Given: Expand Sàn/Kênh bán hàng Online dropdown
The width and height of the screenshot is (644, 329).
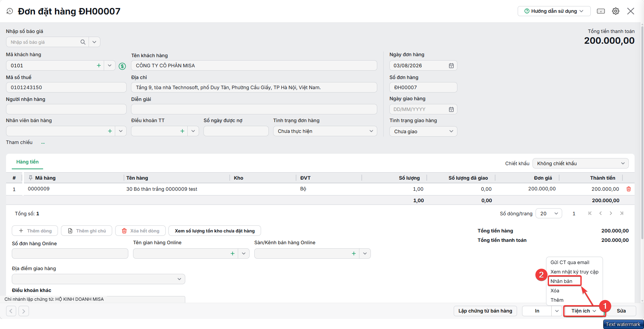Looking at the screenshot, I should coord(365,254).
